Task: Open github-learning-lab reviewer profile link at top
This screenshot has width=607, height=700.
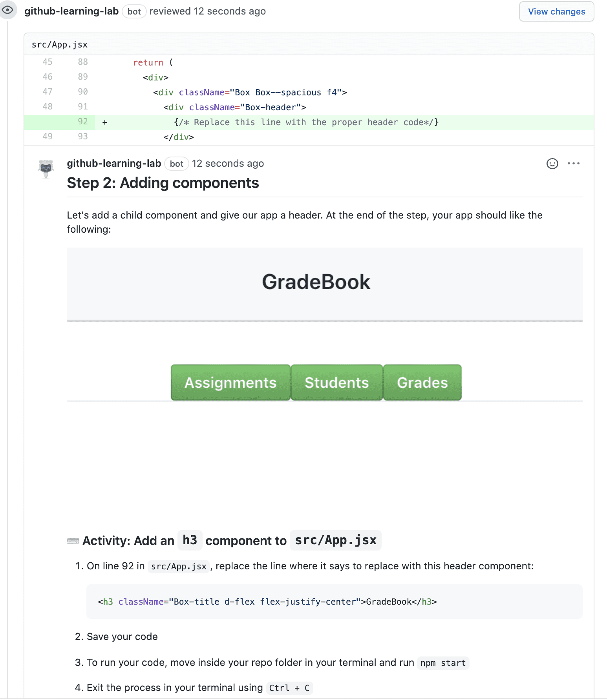Action: (71, 11)
